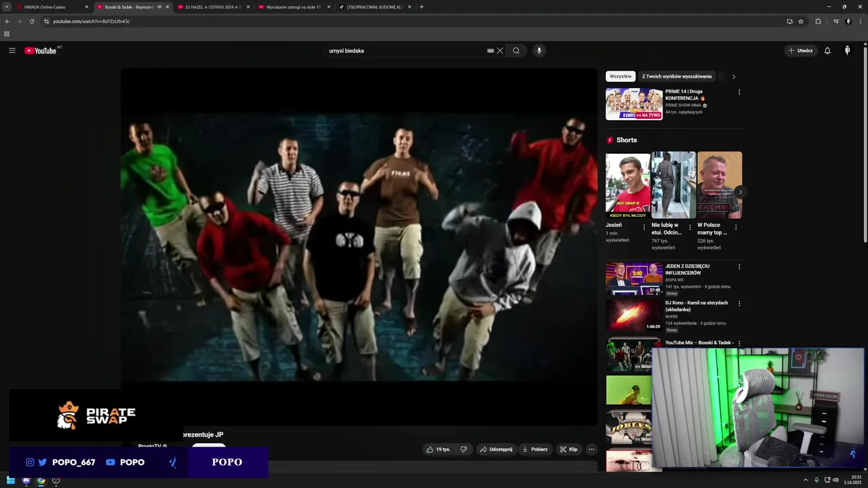The height and width of the screenshot is (488, 868).
Task: Switch to the VAVADA Online Casino tab
Action: tap(51, 7)
